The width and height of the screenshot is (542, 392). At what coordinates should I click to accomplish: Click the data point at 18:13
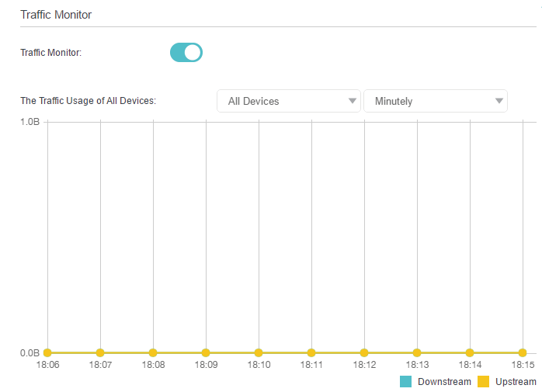pyautogui.click(x=417, y=353)
